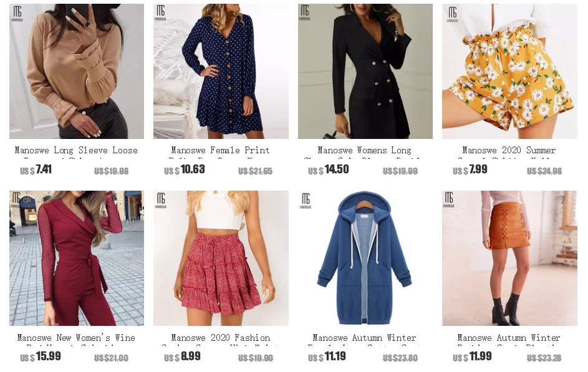
Task: Open the black blazer dress image
Action: [x=365, y=71]
